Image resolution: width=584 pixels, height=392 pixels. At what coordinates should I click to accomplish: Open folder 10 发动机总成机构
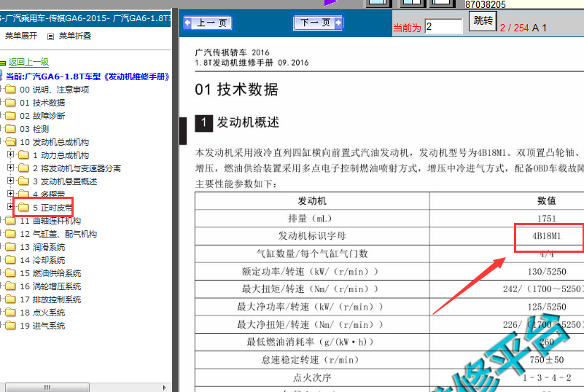click(x=55, y=142)
